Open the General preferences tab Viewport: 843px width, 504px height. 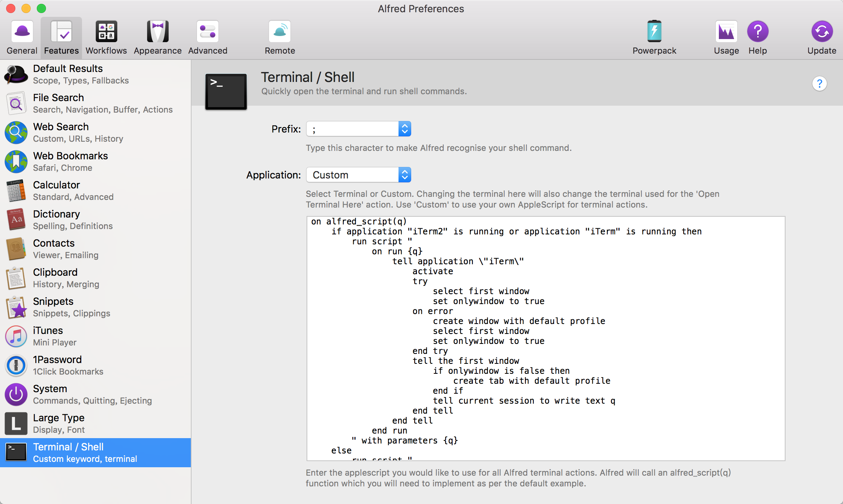[x=22, y=38]
